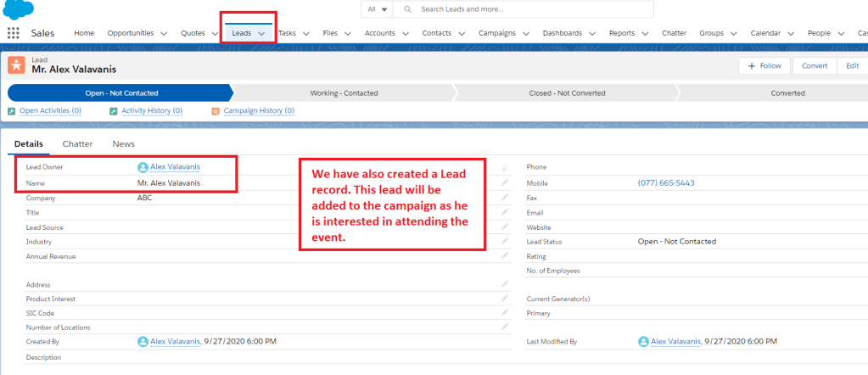Click the Follow button
This screenshot has width=868, height=375.
(x=764, y=66)
